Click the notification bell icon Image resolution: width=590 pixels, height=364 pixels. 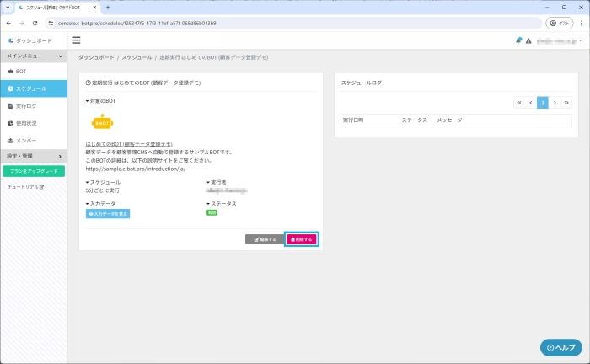(519, 40)
